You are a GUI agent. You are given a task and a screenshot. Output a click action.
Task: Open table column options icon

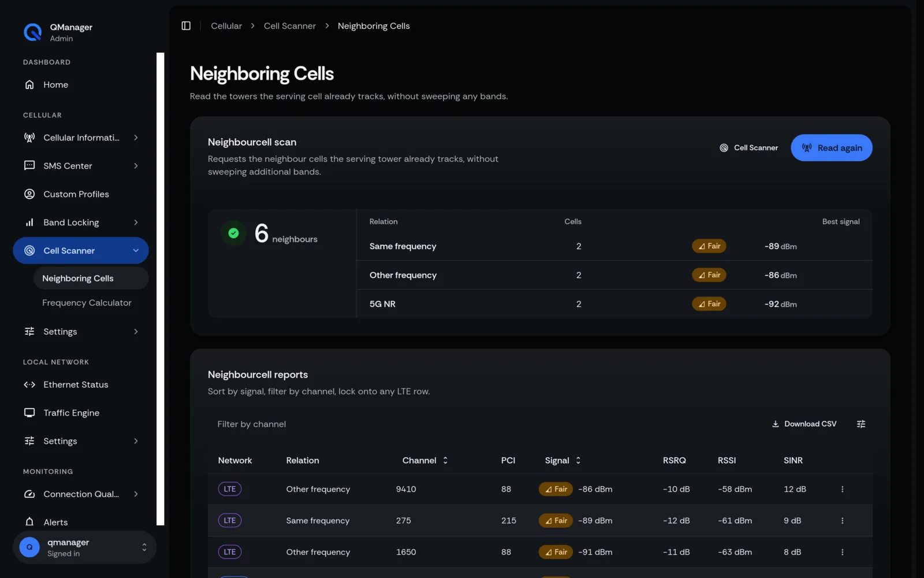coord(860,424)
